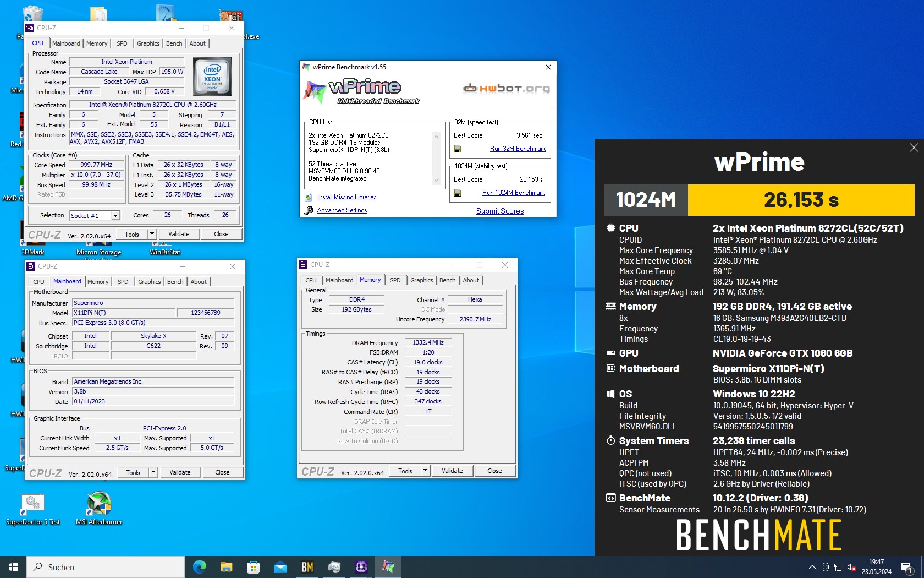Open SPD tab in Memory CPU-Z window

click(395, 280)
